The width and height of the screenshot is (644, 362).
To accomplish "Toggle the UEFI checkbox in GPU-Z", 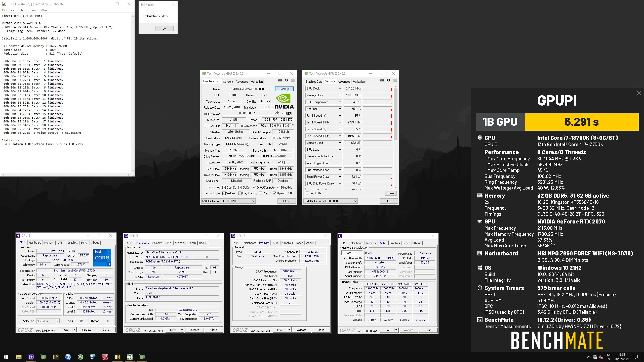I will pyautogui.click(x=284, y=113).
